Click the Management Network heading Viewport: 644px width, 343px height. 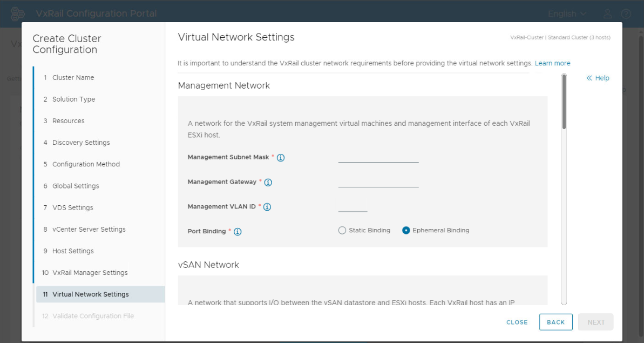tap(224, 86)
